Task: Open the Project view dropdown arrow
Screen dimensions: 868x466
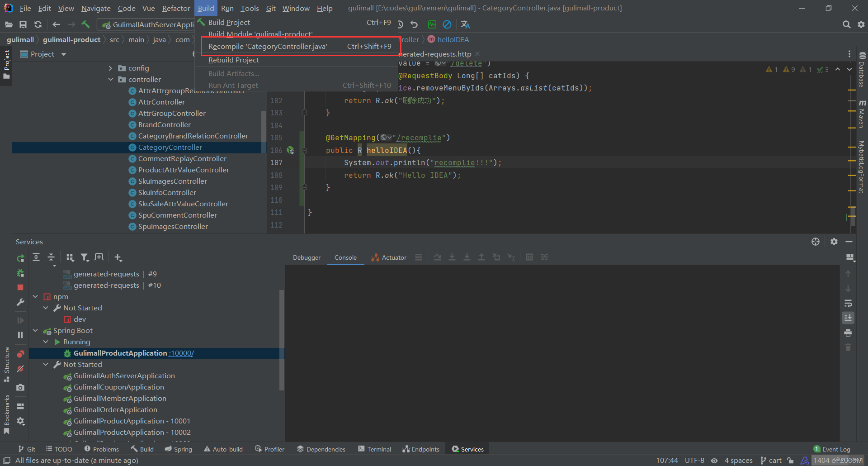Action: click(64, 54)
